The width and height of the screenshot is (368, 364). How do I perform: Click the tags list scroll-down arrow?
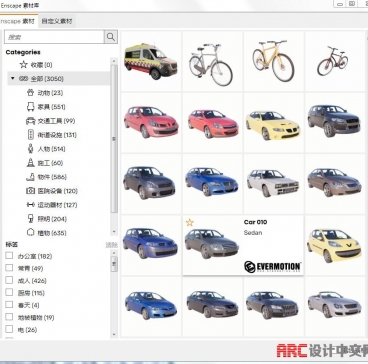click(x=114, y=334)
